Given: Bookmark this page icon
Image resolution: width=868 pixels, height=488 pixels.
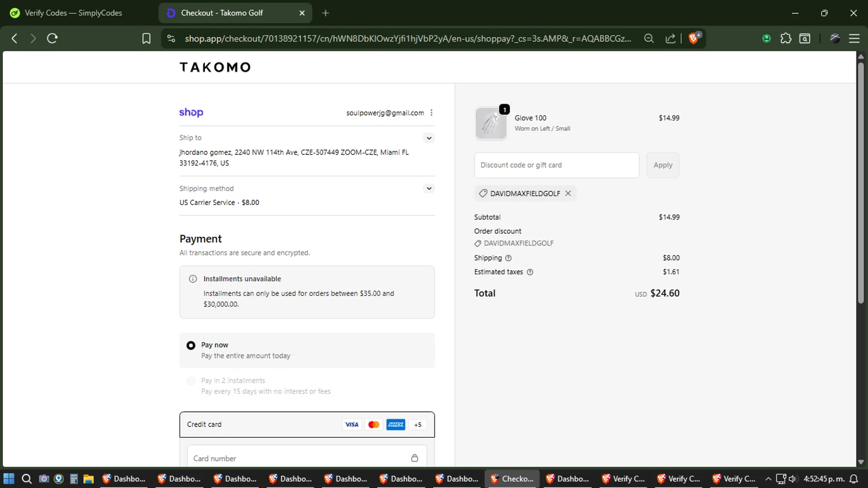Looking at the screenshot, I should (146, 38).
